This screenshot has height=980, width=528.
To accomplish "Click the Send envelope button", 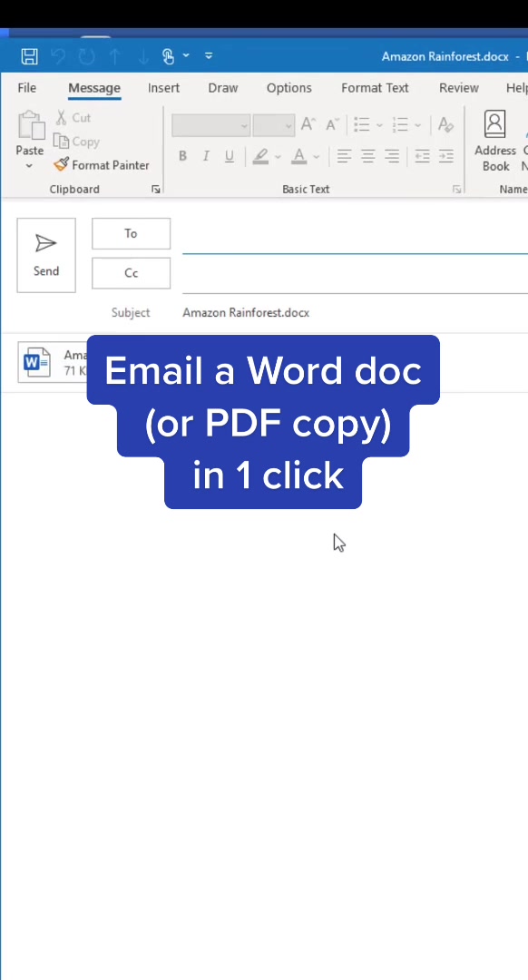I will click(46, 255).
